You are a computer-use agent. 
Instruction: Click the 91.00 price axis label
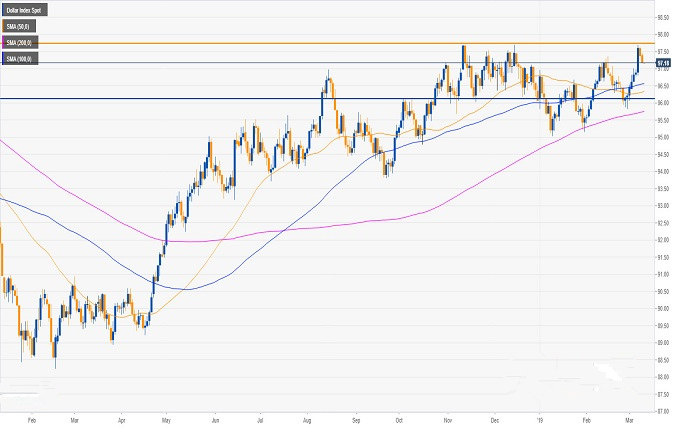coord(663,274)
